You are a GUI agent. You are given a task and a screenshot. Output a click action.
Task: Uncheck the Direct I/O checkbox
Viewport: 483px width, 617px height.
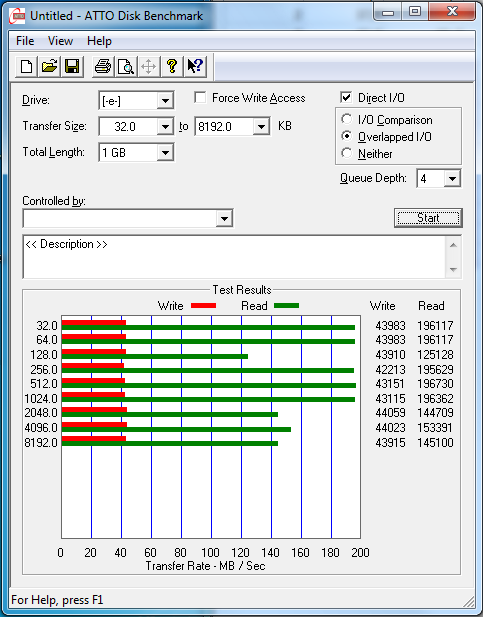click(346, 98)
